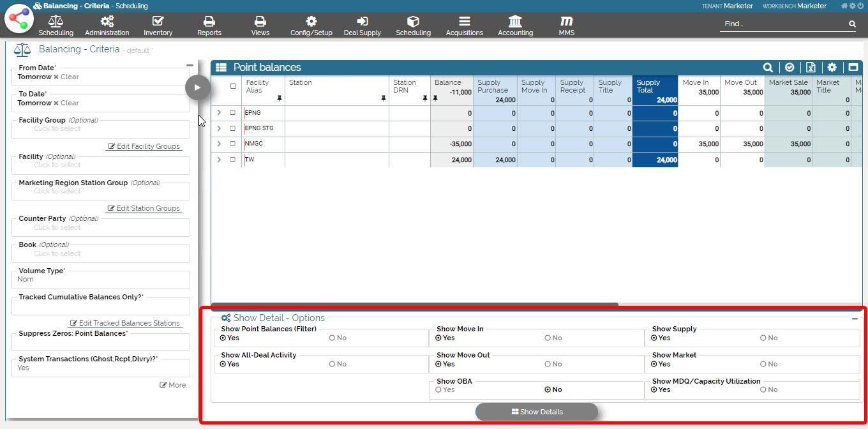The height and width of the screenshot is (429, 868).
Task: Open the Accounting menu
Action: pos(515,26)
